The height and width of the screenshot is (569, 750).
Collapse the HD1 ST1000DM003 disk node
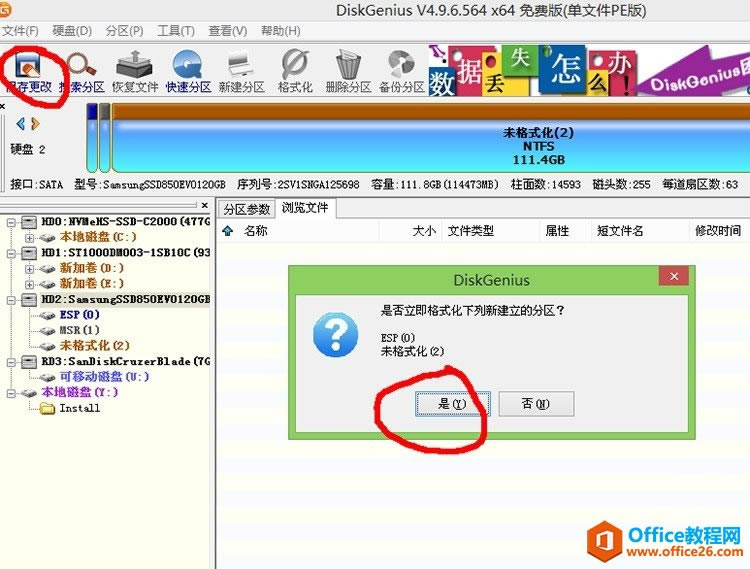click(x=11, y=253)
